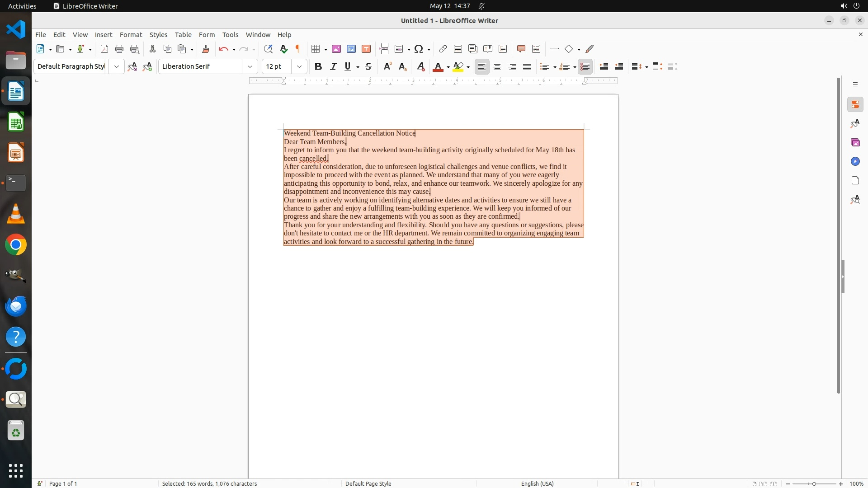Open the Format menu
The image size is (868, 488).
(x=131, y=35)
